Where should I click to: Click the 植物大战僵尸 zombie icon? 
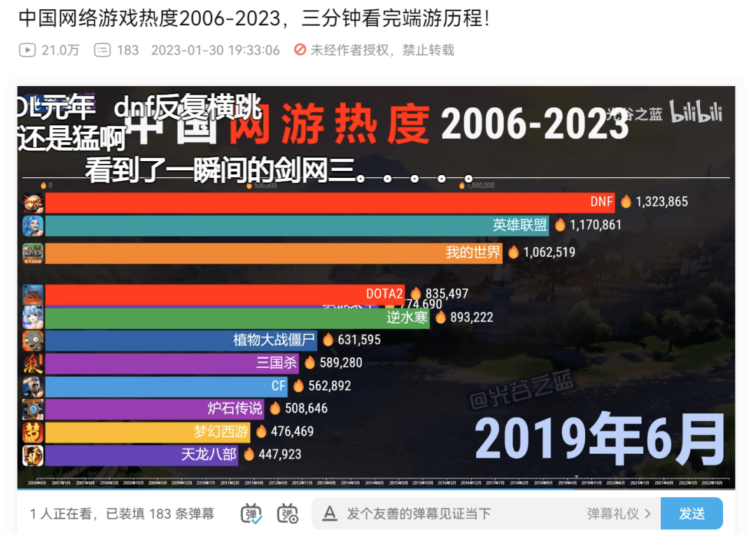(x=33, y=340)
